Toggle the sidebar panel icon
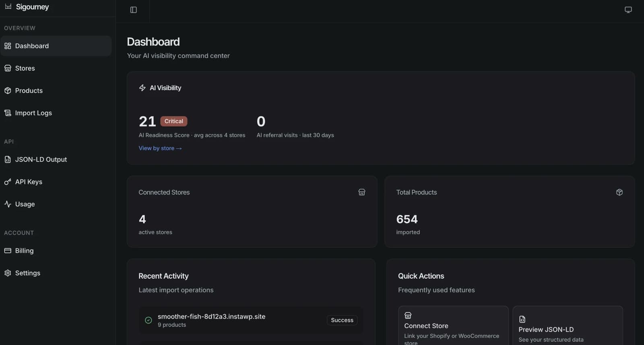644x345 pixels. coord(134,10)
